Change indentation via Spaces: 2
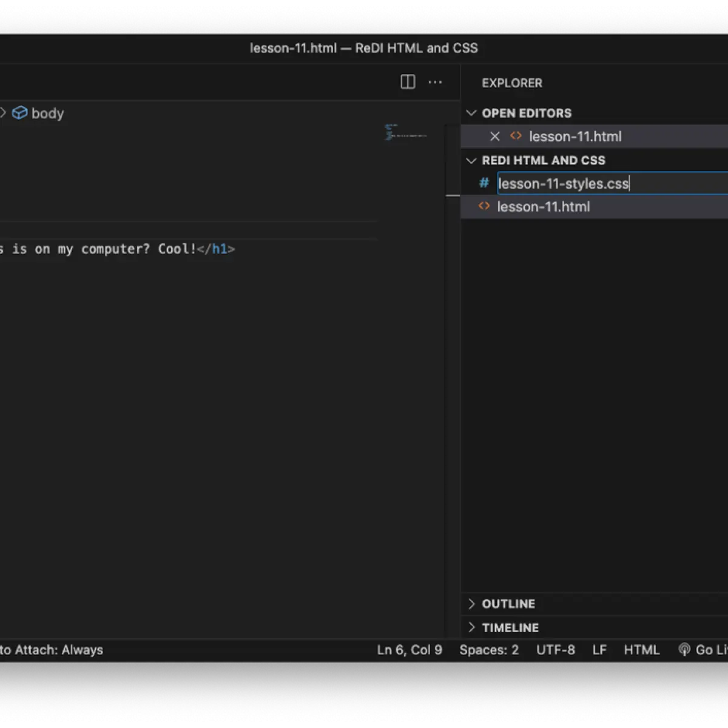The image size is (728, 728). (x=489, y=650)
